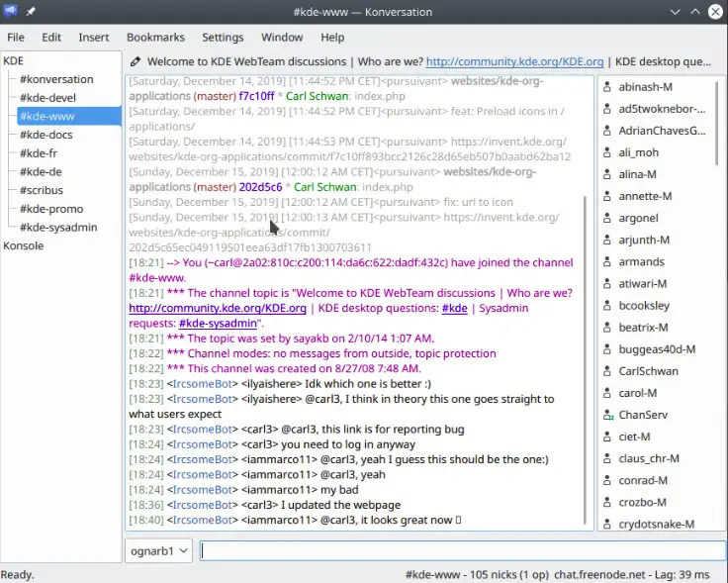
Task: Open the Bookmarks menu
Action: click(155, 37)
